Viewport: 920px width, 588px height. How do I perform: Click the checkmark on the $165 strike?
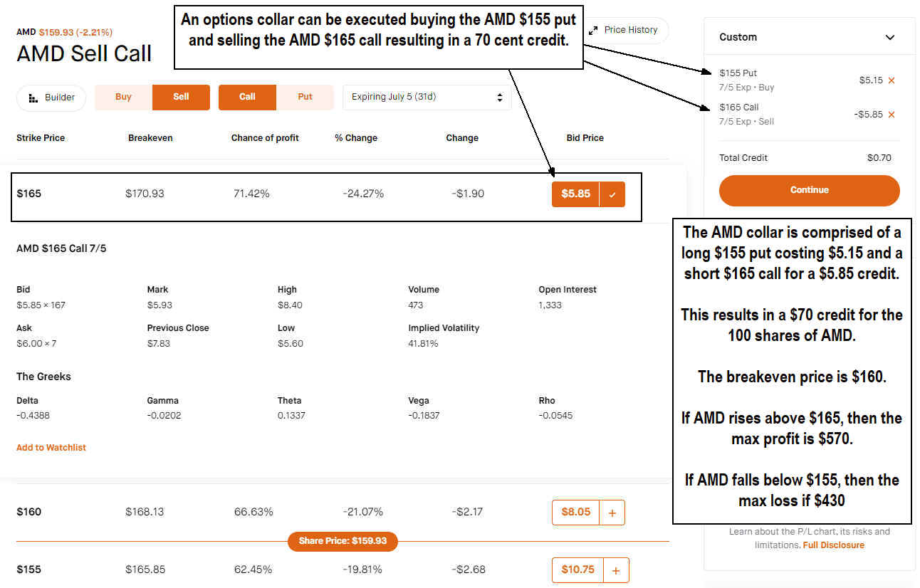612,194
